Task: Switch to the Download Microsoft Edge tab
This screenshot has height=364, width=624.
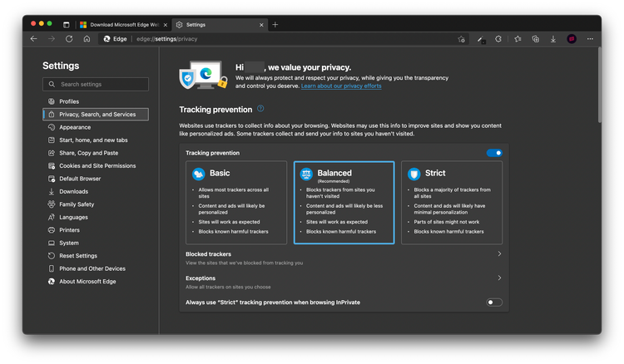Action: pos(122,25)
